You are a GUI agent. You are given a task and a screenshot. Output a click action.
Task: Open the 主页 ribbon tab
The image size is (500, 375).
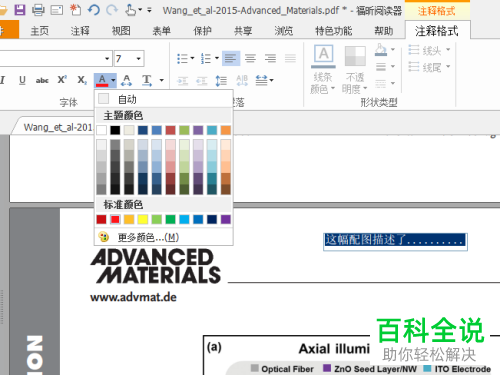40,31
